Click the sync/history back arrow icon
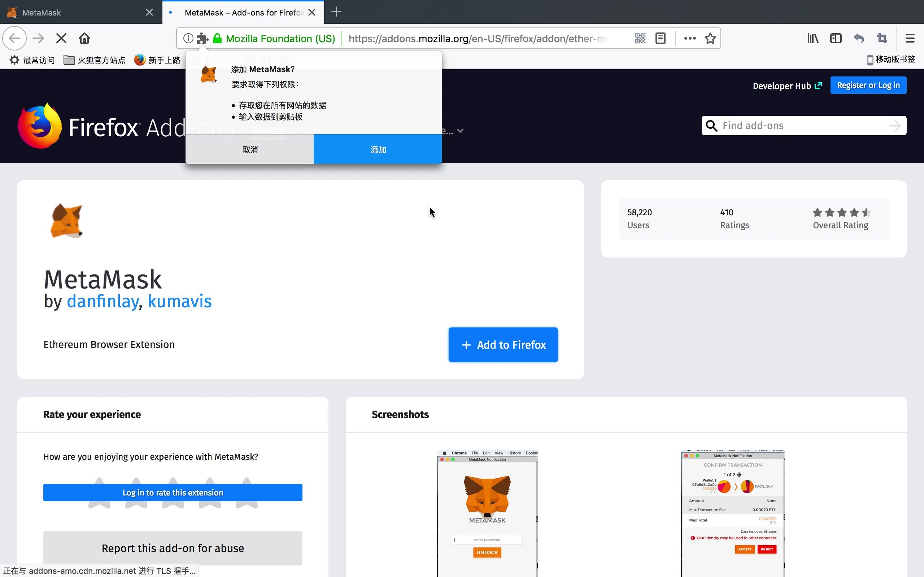924x577 pixels. (x=859, y=38)
